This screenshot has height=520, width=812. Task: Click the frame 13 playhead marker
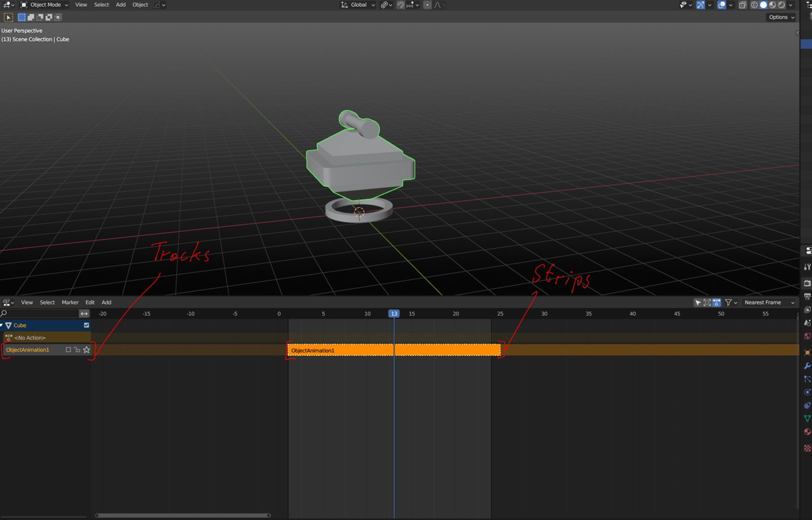[394, 314]
